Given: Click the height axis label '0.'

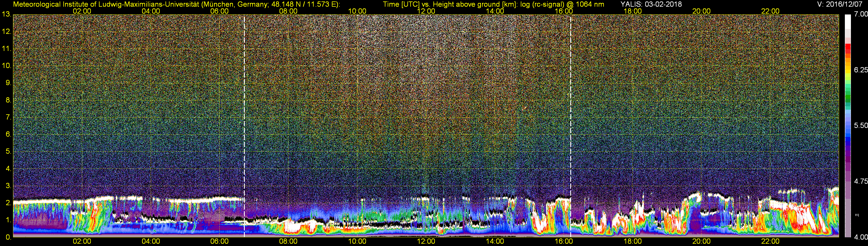Looking at the screenshot, I should 8,237.
